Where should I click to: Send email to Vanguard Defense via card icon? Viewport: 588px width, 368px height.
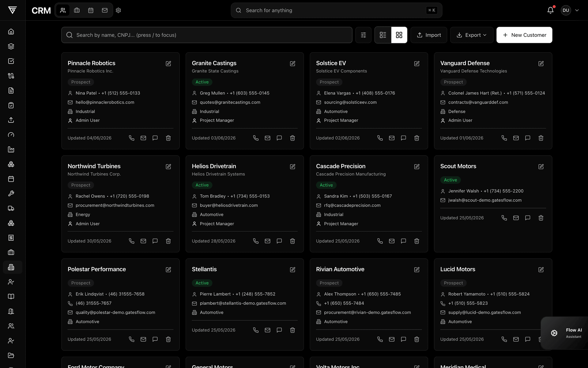(x=516, y=138)
